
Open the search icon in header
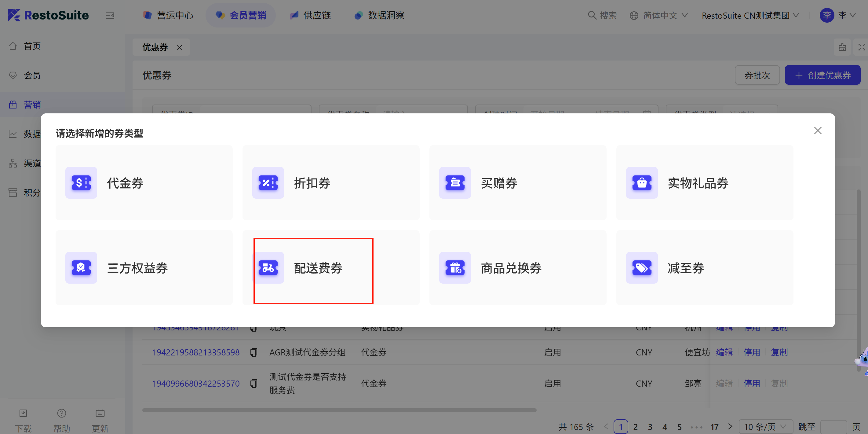tap(592, 15)
